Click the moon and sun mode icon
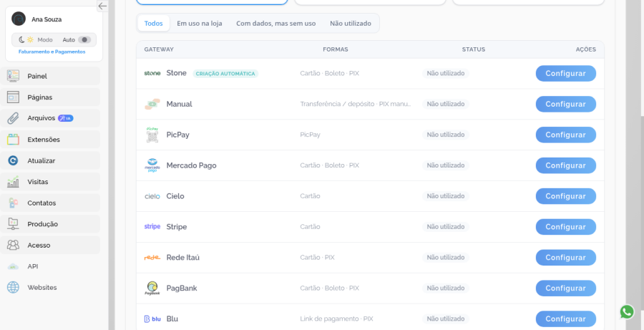Screen dimensions: 644x330 pyautogui.click(x=26, y=40)
